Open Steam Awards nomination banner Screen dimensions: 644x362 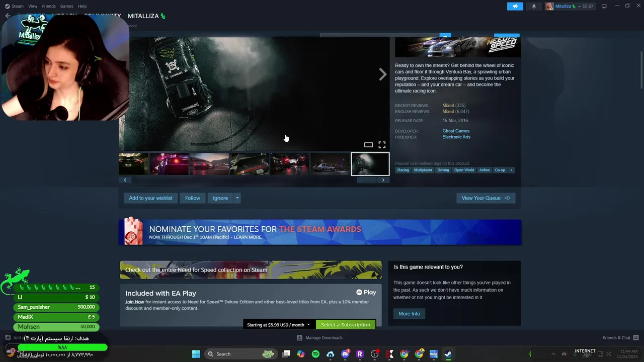coord(320,232)
